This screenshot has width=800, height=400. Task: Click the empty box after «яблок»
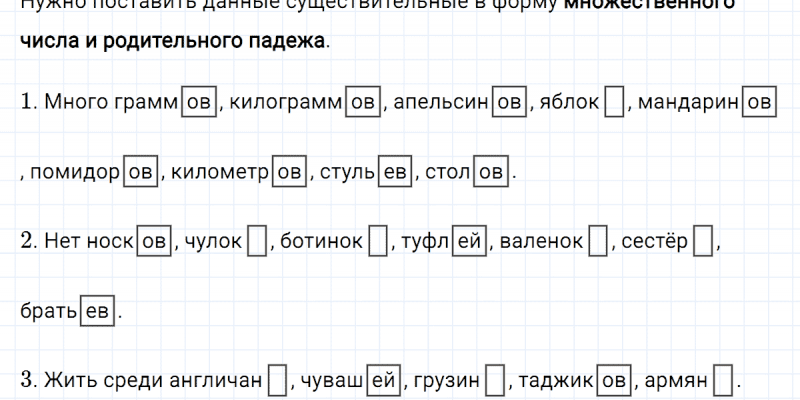[615, 102]
